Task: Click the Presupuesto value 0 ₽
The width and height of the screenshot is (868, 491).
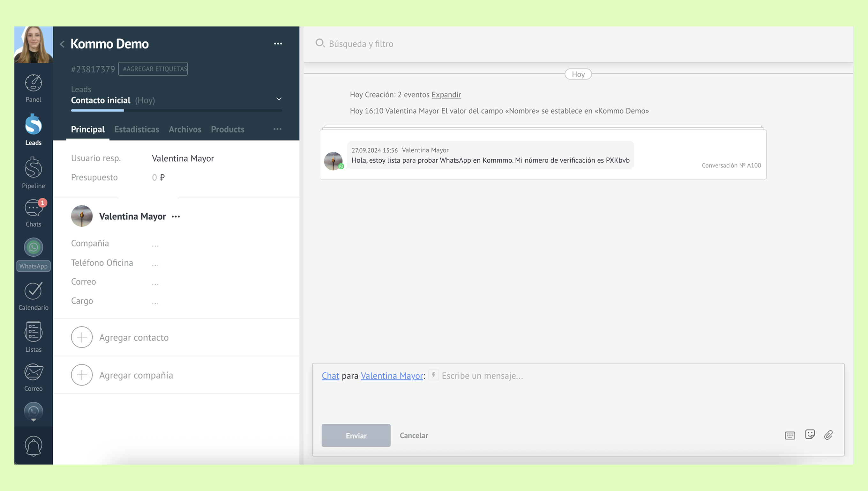Action: [158, 177]
